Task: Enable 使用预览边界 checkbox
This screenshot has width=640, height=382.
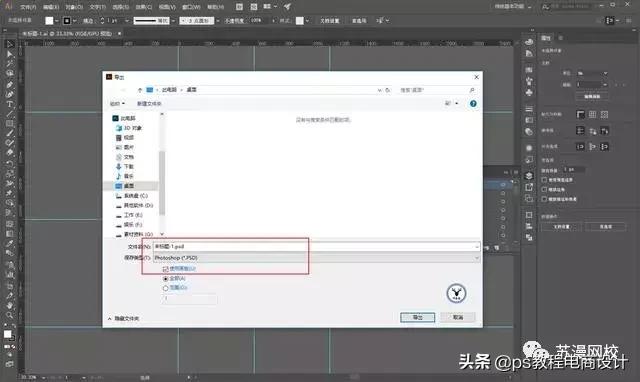Action: pos(544,180)
